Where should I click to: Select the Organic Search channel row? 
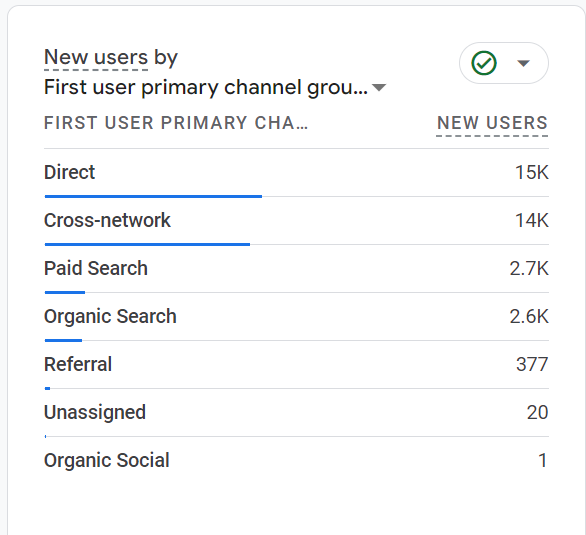click(296, 318)
